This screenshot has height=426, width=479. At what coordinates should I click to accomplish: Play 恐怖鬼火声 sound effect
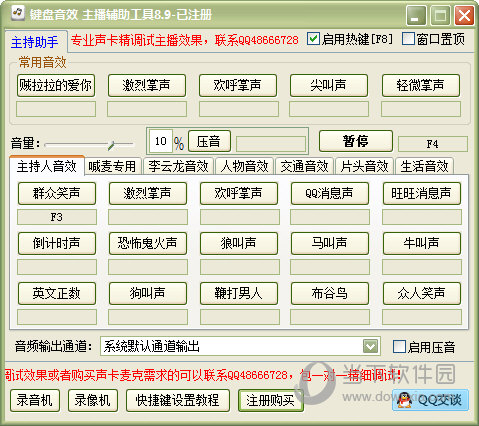tap(148, 243)
